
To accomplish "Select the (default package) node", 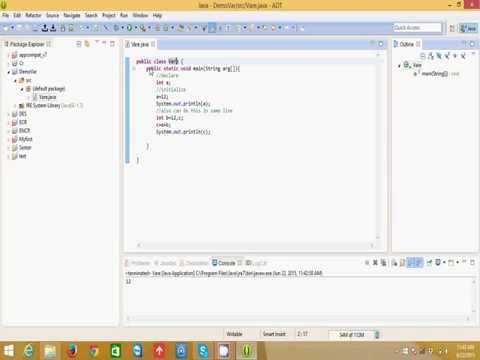I will coord(49,89).
